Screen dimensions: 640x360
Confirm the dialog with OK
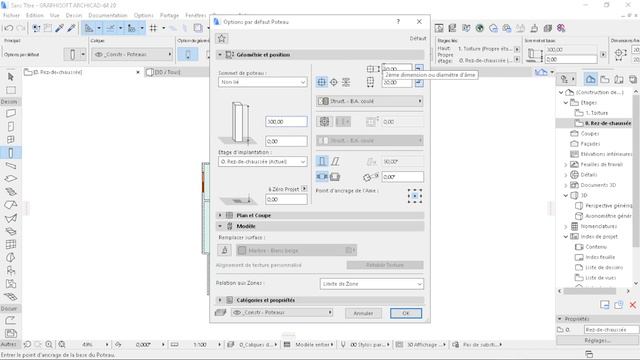(x=406, y=313)
